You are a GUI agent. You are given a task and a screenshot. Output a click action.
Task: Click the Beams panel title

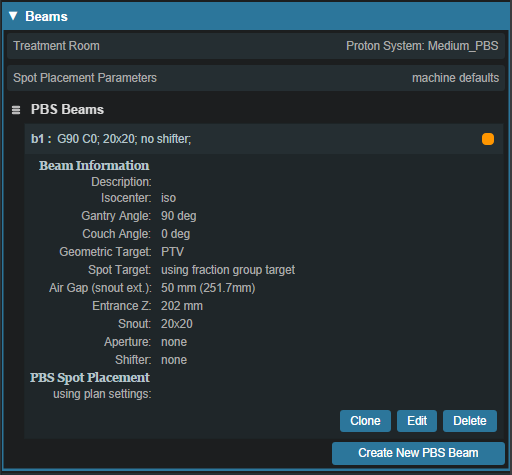point(46,16)
